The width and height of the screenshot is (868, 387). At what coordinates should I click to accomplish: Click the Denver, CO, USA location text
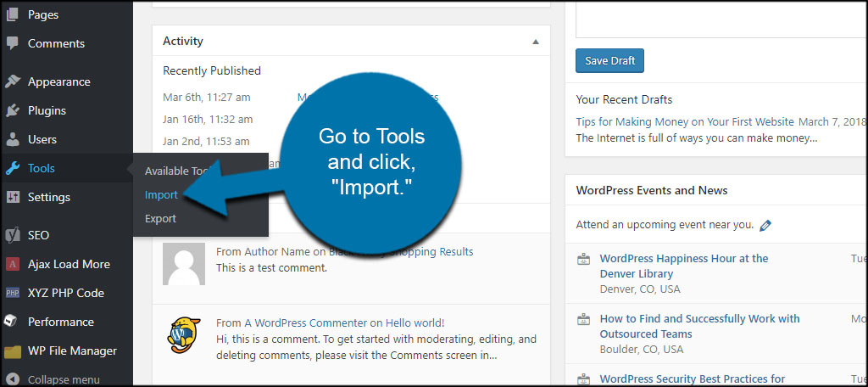point(640,289)
